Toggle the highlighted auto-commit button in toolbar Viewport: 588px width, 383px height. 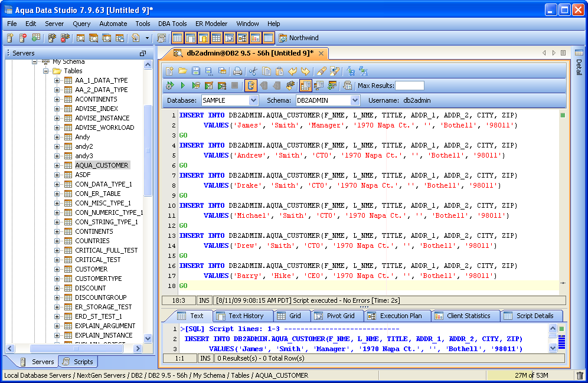pyautogui.click(x=251, y=86)
